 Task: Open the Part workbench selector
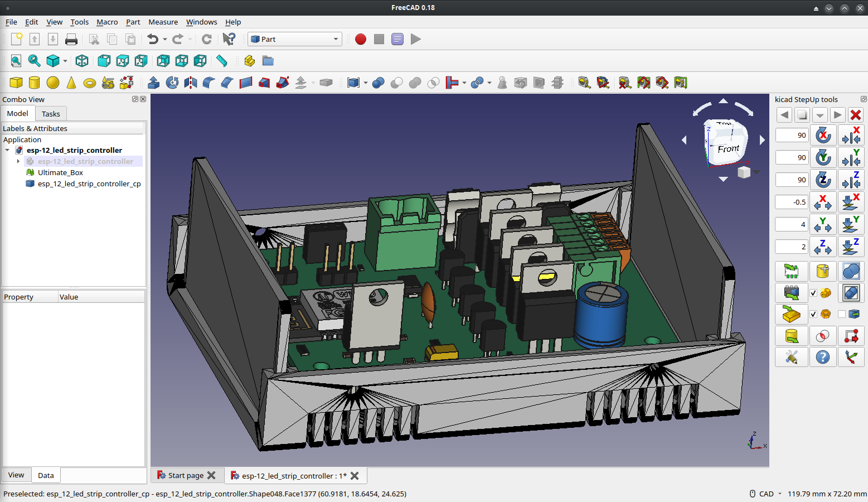(294, 39)
